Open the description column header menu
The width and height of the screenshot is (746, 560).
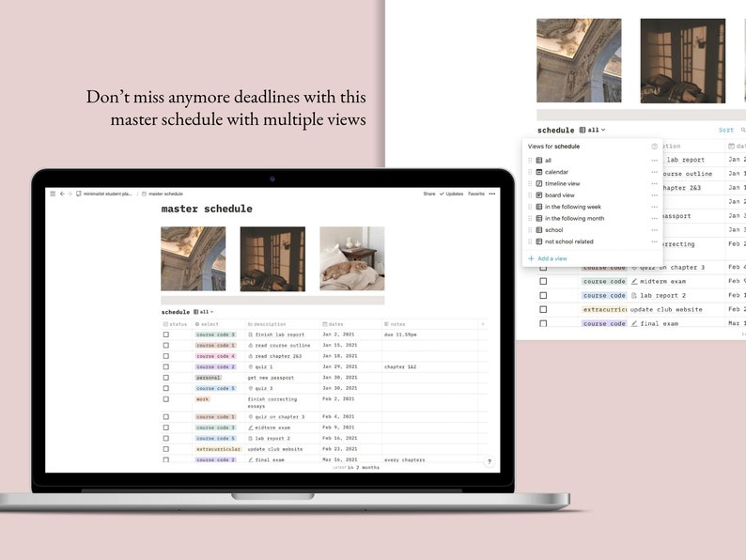(x=267, y=324)
